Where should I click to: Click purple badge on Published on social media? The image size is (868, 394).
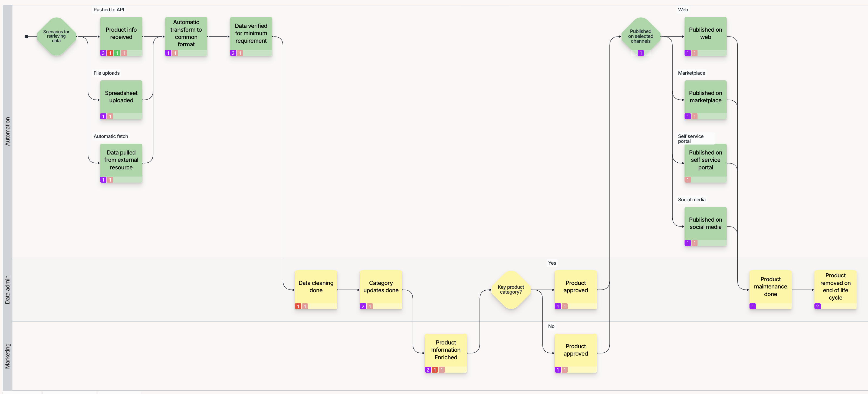pyautogui.click(x=688, y=243)
